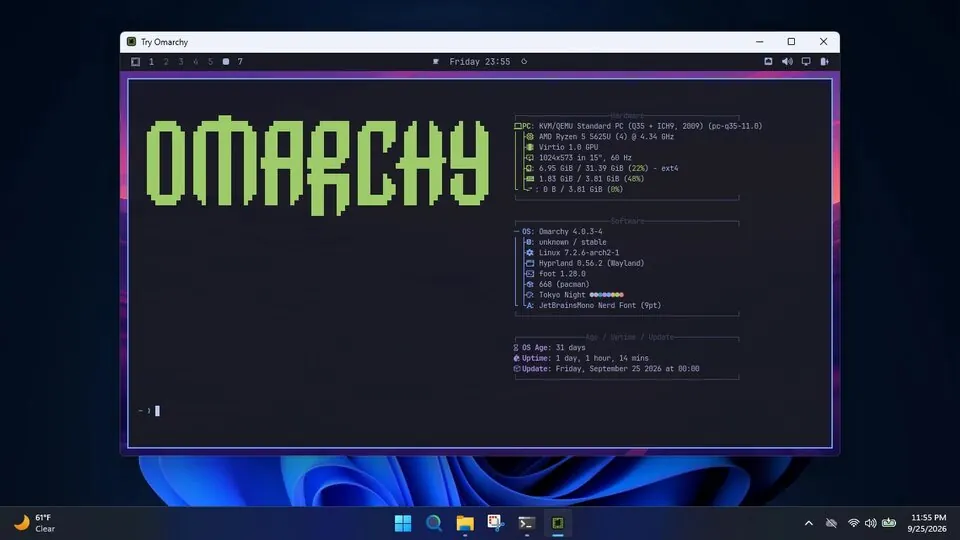Switch to workspace 4
The width and height of the screenshot is (960, 540).
(x=195, y=62)
